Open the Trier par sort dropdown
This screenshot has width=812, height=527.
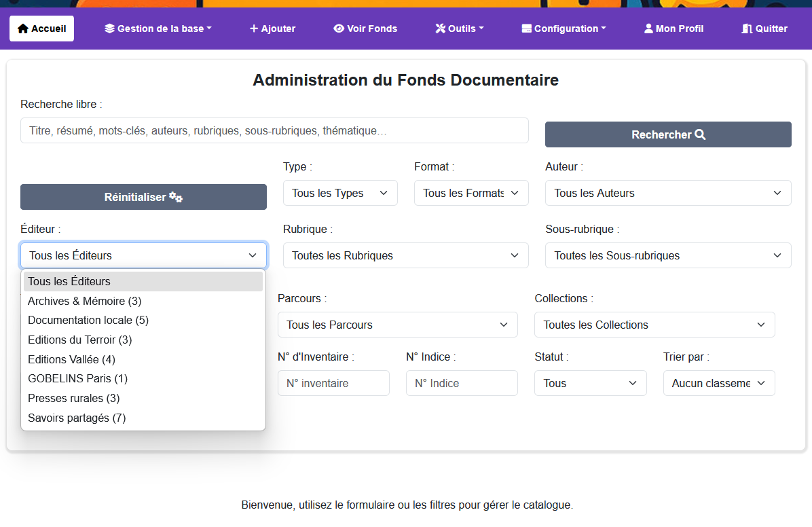click(x=718, y=383)
